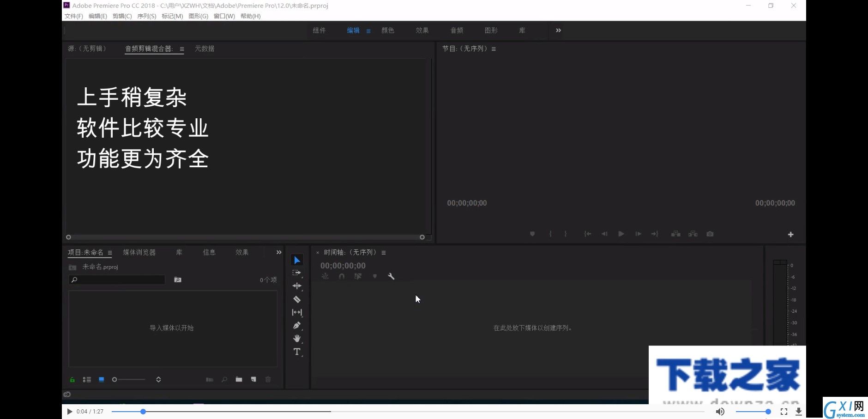This screenshot has height=419, width=868.
Task: Click Find icon in project panel footer
Action: [224, 380]
